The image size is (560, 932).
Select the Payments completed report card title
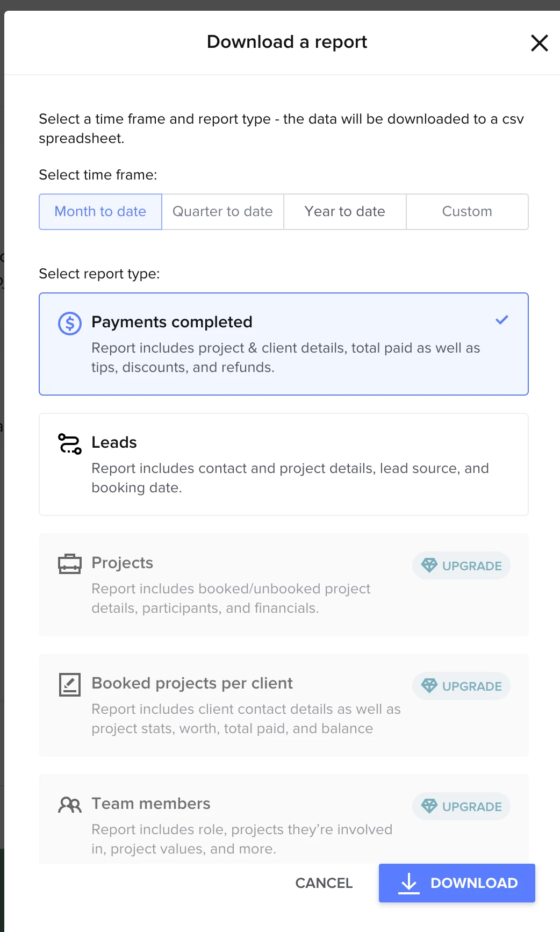(x=172, y=322)
